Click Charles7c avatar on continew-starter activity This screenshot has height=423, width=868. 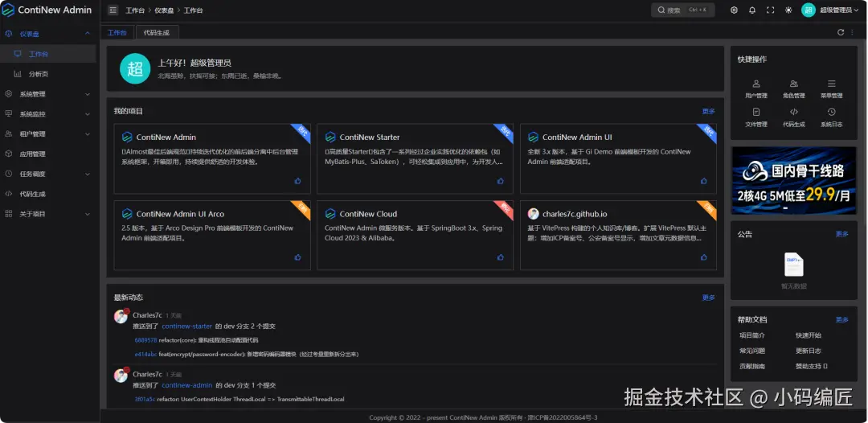121,316
